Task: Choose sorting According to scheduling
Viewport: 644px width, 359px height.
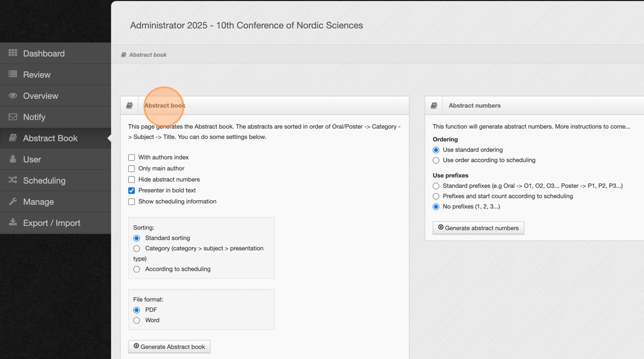Action: (137, 269)
